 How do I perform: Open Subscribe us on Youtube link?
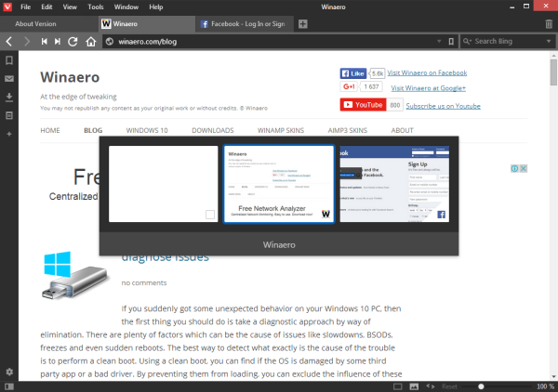(x=443, y=106)
